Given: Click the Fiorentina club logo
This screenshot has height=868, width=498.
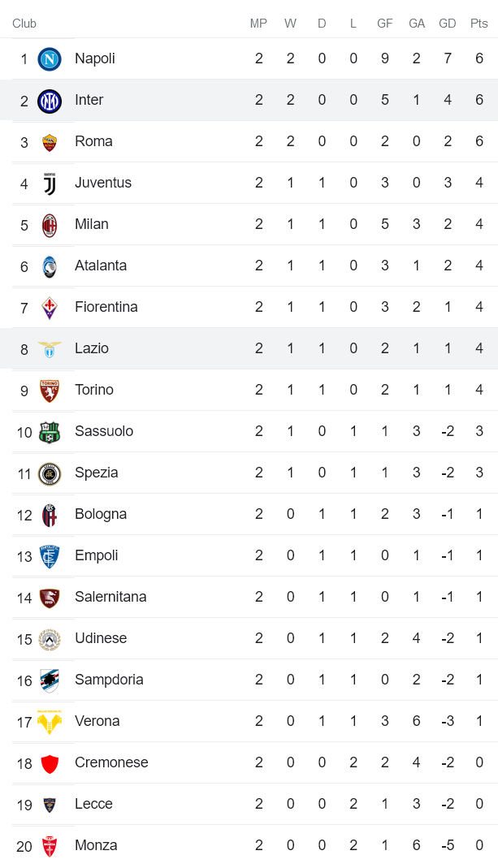Looking at the screenshot, I should pyautogui.click(x=51, y=307).
